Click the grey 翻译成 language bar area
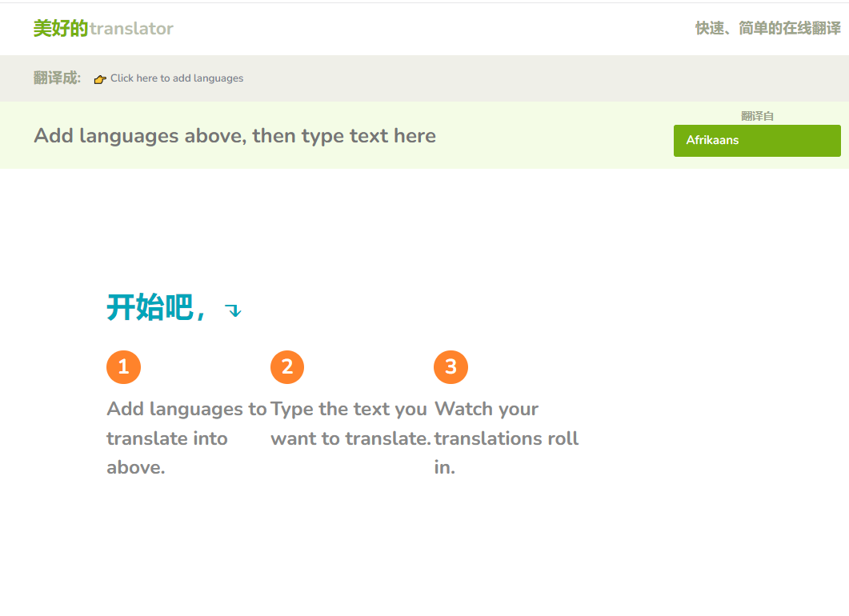Screen dimensions: 849x616 [x=424, y=78]
